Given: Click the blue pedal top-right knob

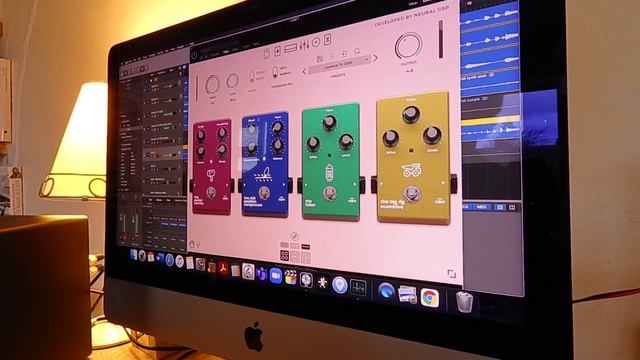Looking at the screenshot, I should tap(277, 129).
